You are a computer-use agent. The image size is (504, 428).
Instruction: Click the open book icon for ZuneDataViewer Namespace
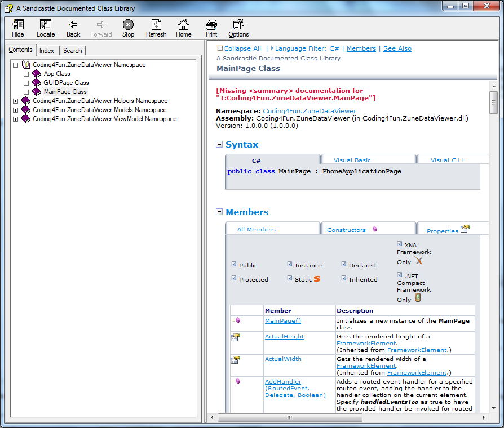click(26, 65)
